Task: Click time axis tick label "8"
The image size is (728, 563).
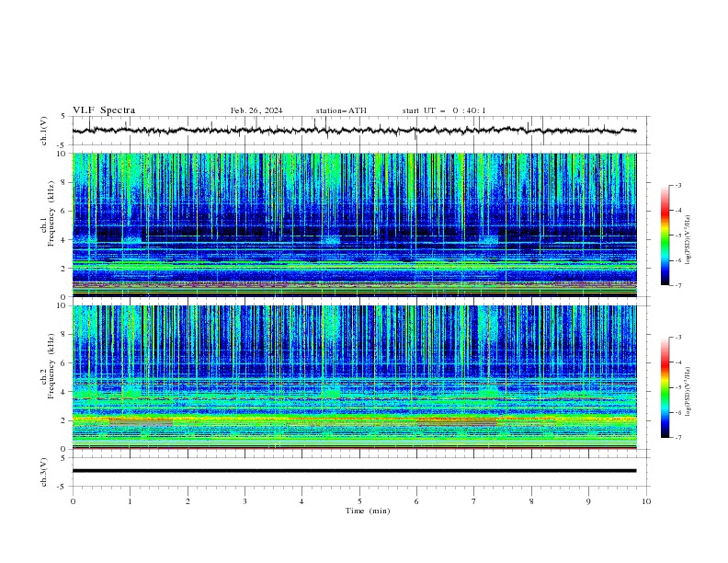Action: coord(531,501)
